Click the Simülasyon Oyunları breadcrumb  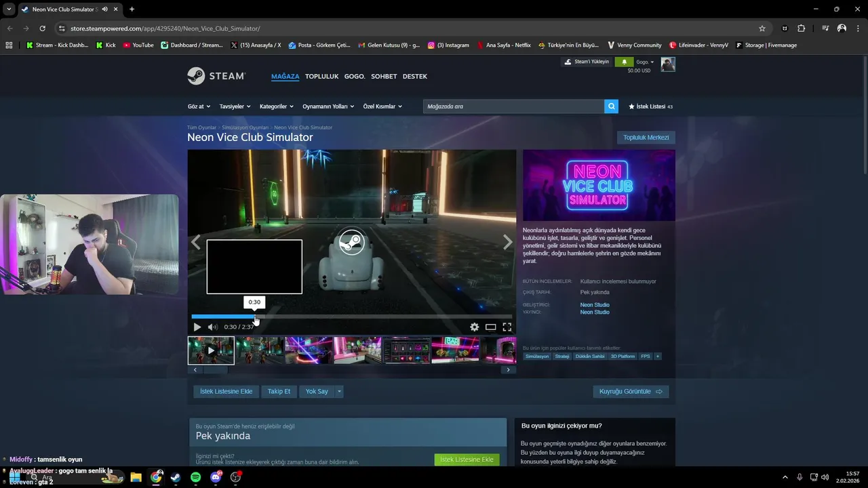click(x=245, y=127)
